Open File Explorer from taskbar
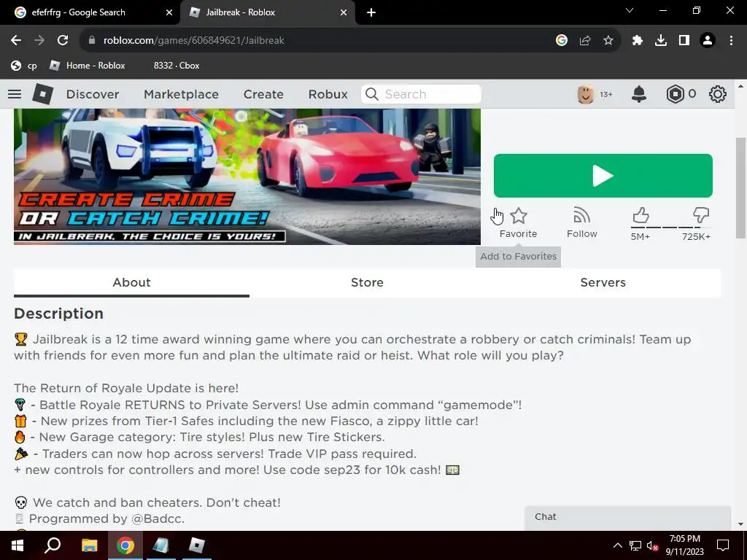Image resolution: width=747 pixels, height=560 pixels. coord(89,545)
